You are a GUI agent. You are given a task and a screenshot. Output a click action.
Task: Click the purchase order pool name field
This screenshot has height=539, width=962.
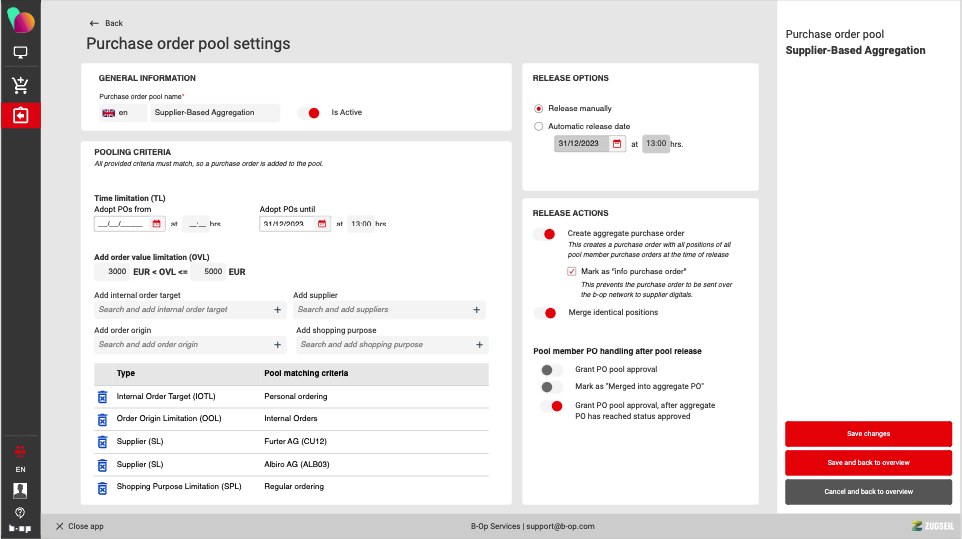click(x=215, y=113)
